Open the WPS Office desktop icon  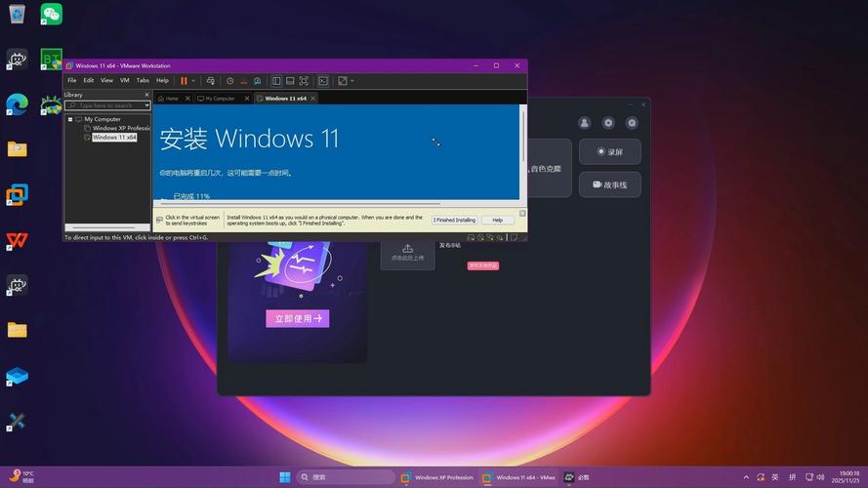tap(18, 241)
